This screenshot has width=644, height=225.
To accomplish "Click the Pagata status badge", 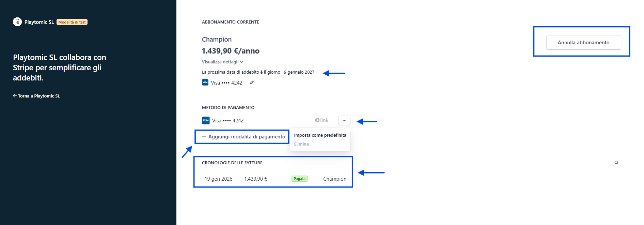I will click(x=299, y=179).
